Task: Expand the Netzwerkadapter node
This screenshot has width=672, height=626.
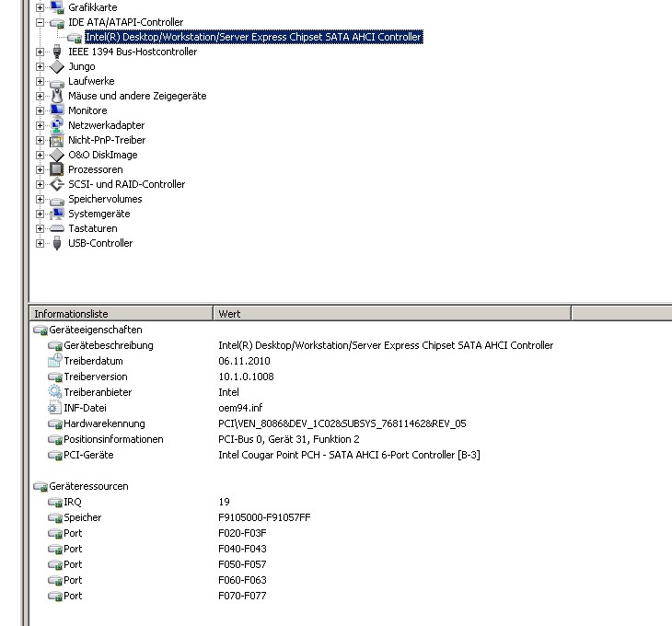Action: (40, 125)
